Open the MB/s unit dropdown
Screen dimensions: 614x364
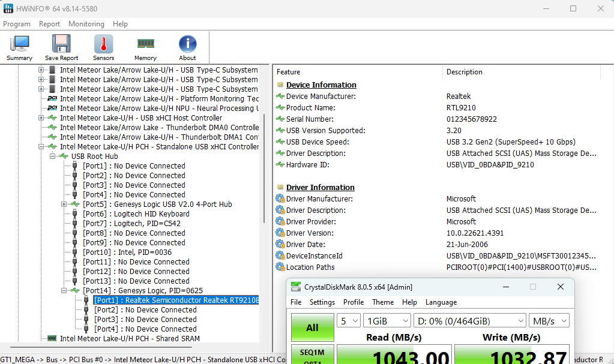pos(549,321)
